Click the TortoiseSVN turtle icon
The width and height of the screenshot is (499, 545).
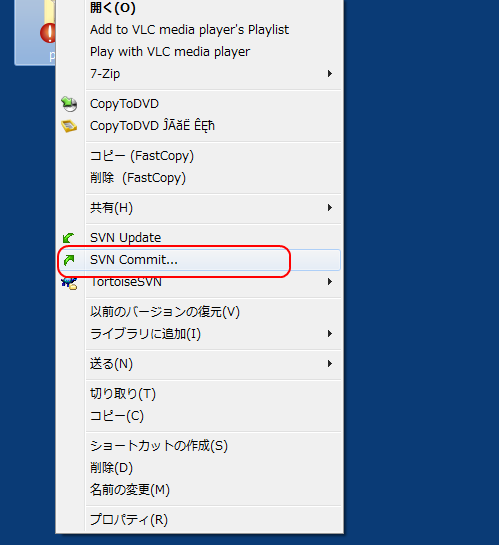click(69, 283)
